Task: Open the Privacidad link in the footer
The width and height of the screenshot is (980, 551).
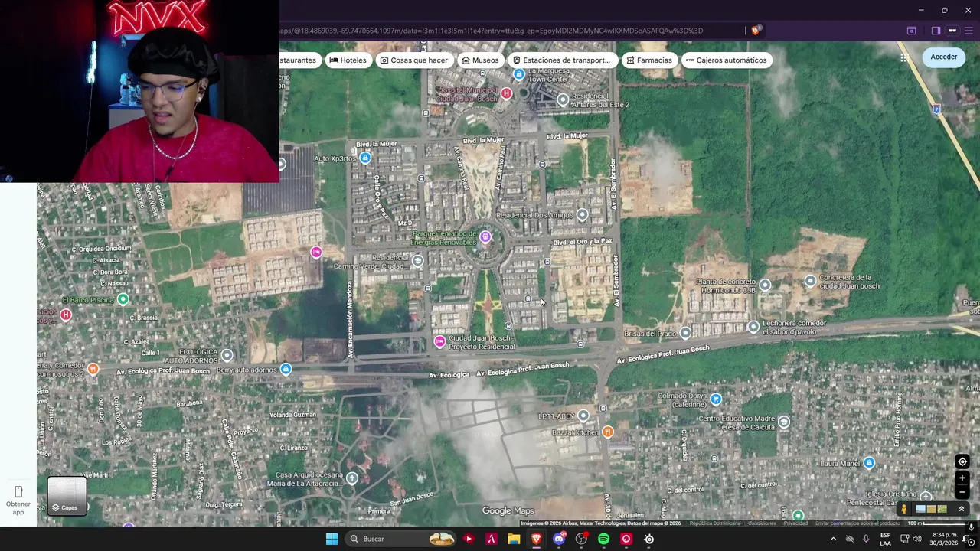Action: coord(795,523)
